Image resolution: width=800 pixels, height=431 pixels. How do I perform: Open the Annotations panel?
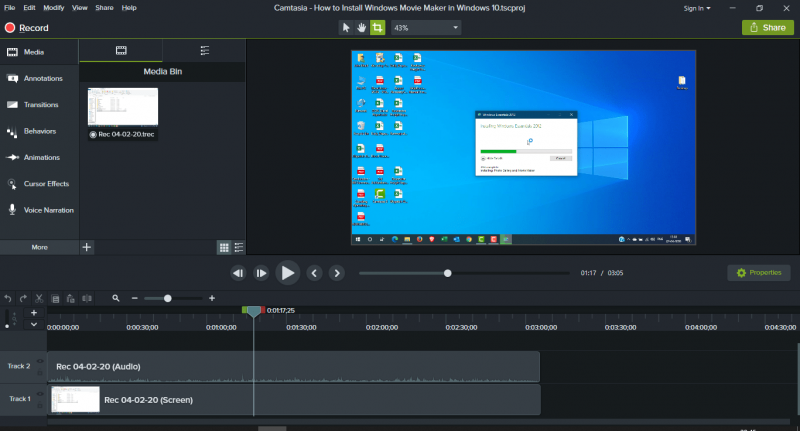(39, 79)
